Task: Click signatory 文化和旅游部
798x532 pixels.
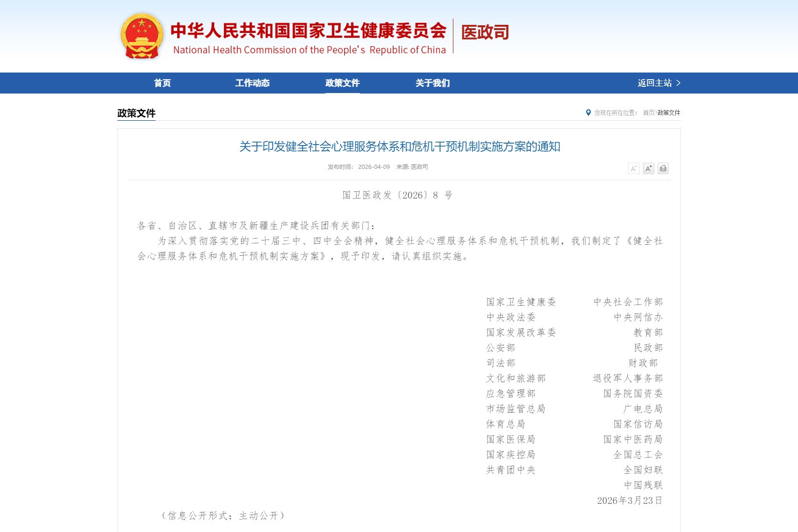Action: click(x=516, y=378)
